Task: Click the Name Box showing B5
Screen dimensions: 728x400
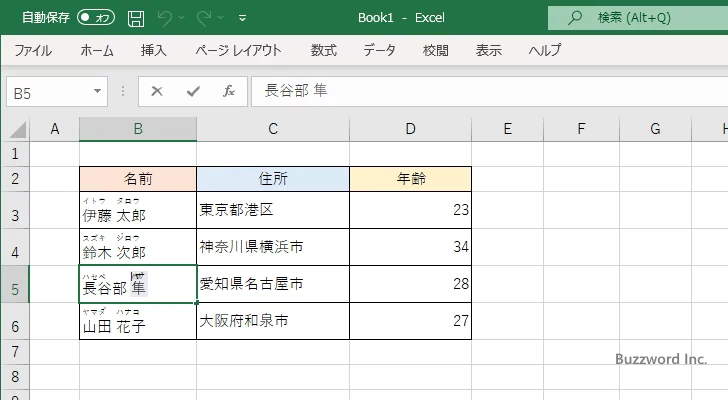Action: [x=49, y=92]
